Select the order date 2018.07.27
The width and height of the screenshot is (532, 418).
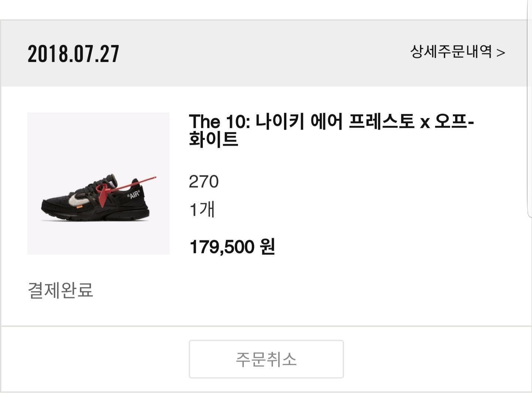point(74,54)
